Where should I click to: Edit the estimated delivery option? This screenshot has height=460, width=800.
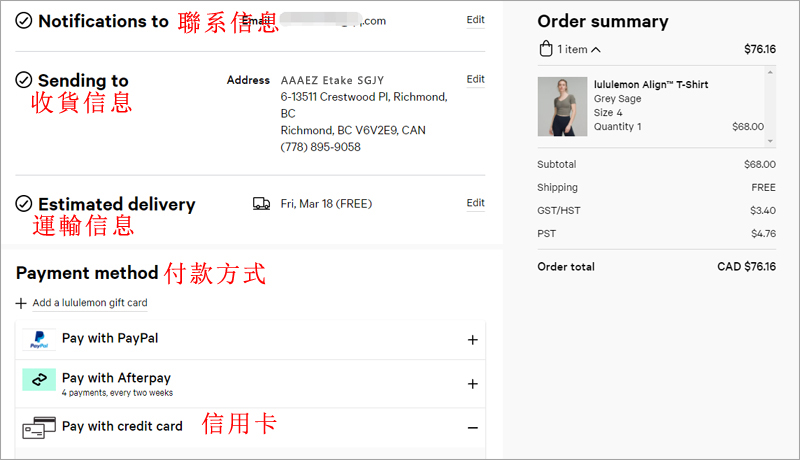(475, 203)
